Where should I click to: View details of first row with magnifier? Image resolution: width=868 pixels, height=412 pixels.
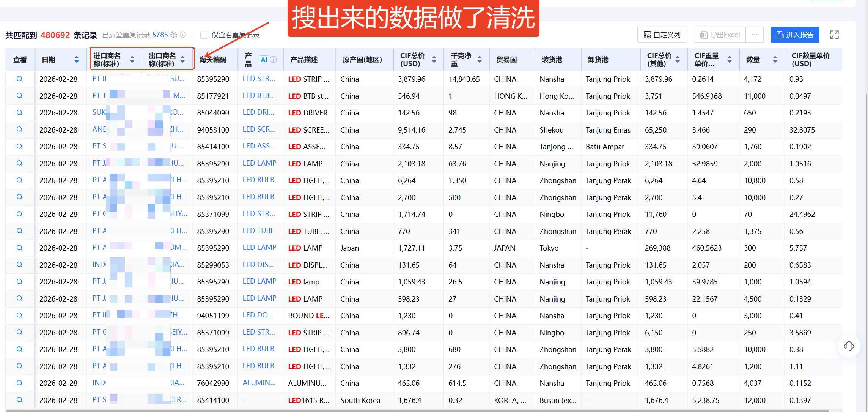[19, 79]
